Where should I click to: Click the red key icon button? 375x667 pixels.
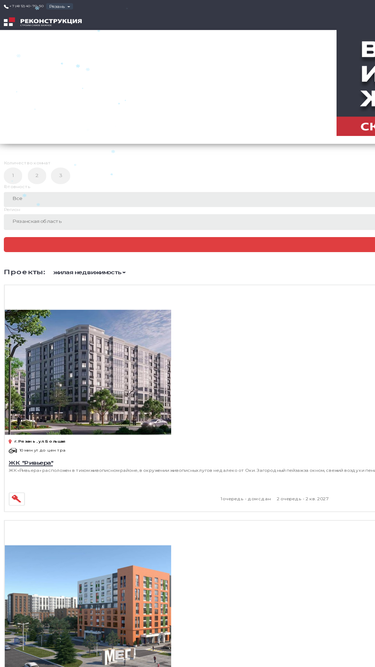[17, 499]
